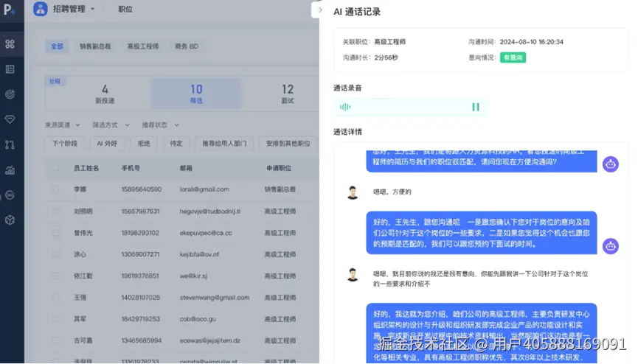Click the 待定 button
Image resolution: width=638 pixels, height=364 pixels.
[x=176, y=143]
